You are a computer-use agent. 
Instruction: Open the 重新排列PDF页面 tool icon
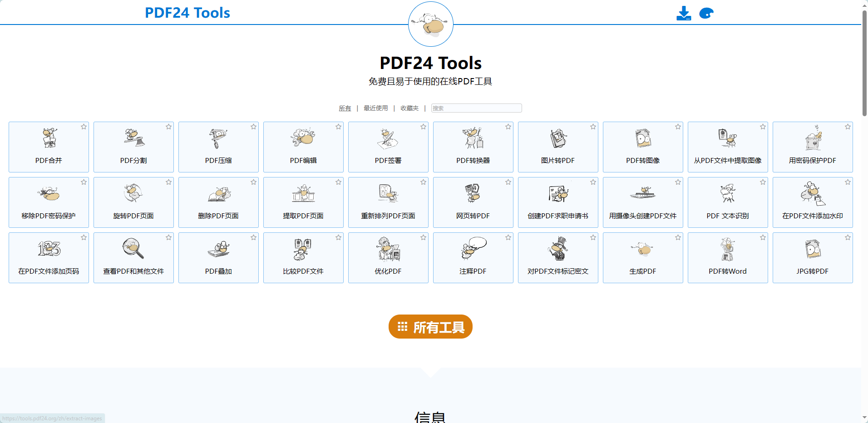coord(388,193)
